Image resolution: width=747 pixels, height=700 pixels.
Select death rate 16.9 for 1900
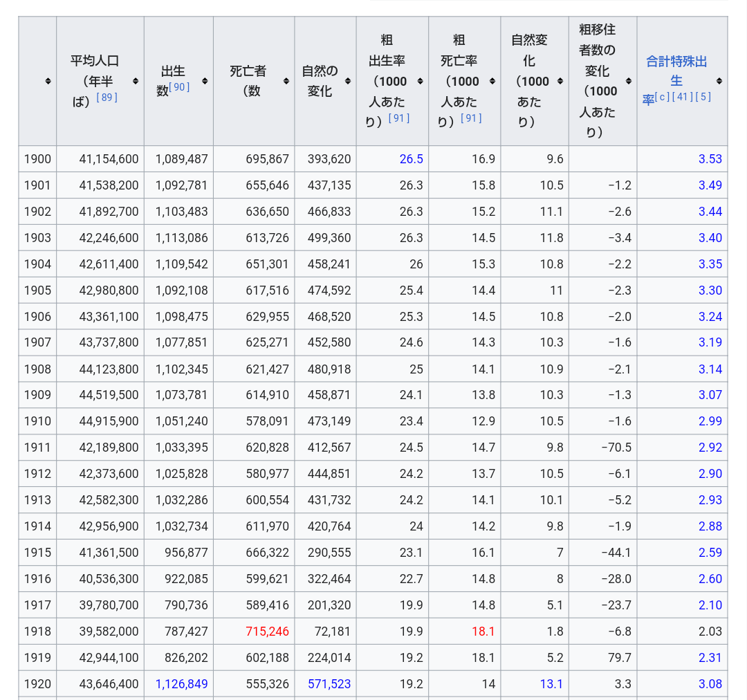465,159
